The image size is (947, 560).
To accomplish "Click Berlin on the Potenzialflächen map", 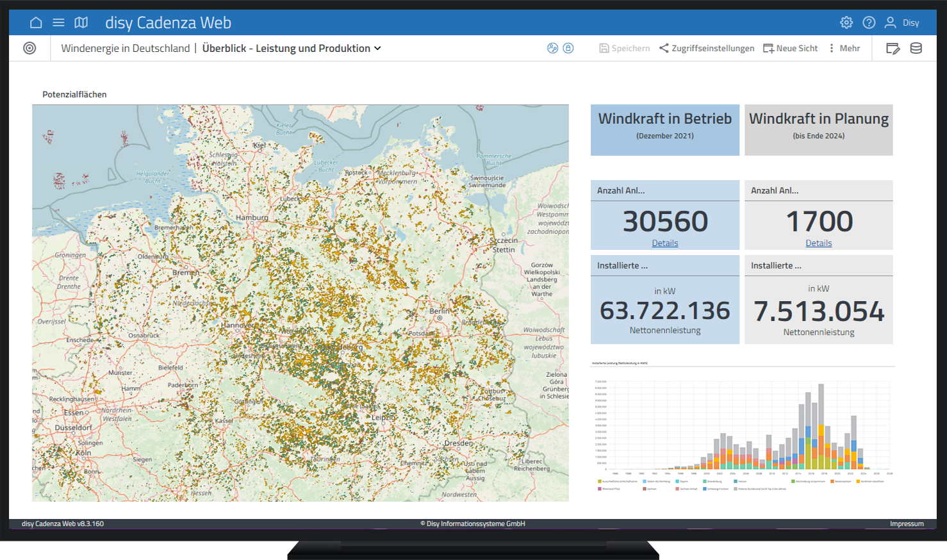I will 440,311.
